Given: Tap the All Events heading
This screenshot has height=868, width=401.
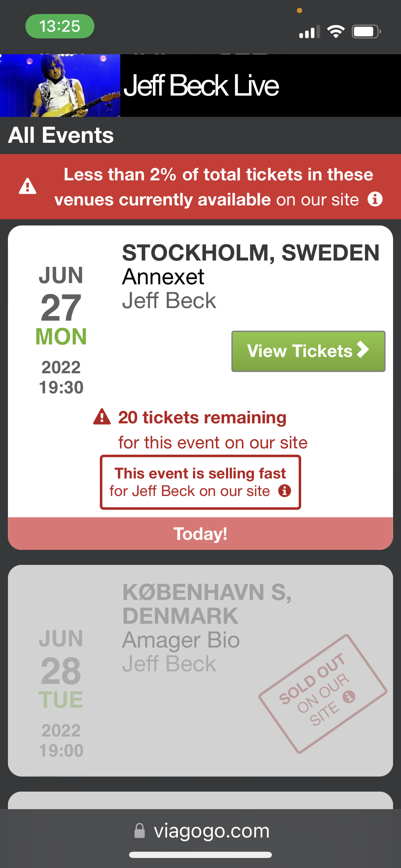Looking at the screenshot, I should click(61, 135).
